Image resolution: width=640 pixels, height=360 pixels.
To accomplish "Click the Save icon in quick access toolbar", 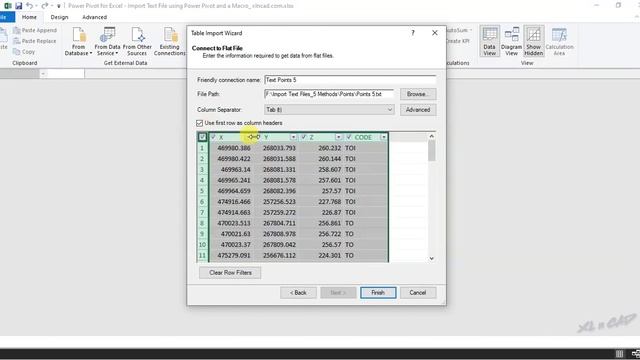I will coord(18,6).
